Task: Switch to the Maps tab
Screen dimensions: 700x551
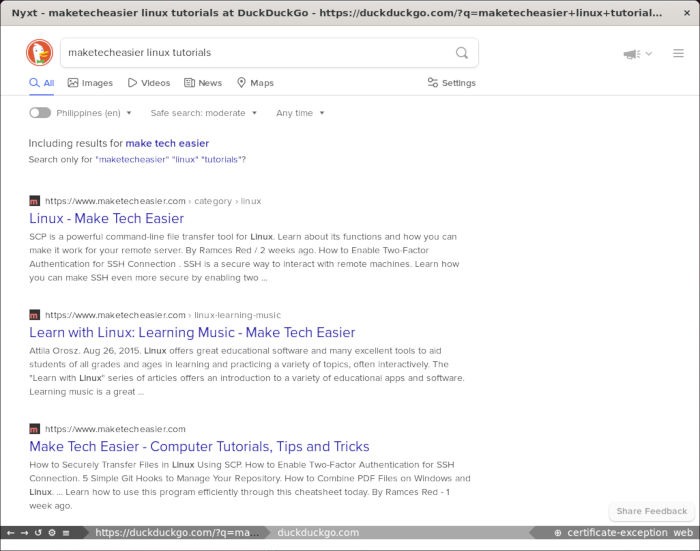Action: (x=255, y=83)
